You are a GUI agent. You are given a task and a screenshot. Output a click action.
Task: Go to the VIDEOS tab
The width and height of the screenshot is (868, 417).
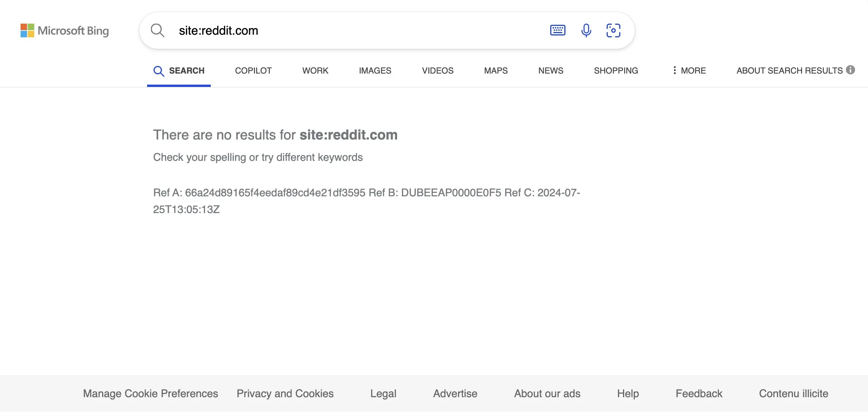[437, 71]
